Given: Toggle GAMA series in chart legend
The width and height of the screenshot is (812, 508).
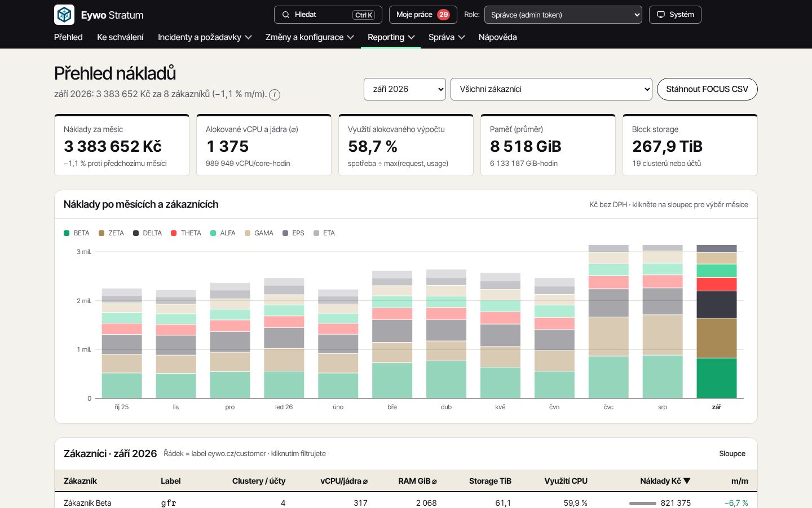Looking at the screenshot, I should (x=259, y=233).
